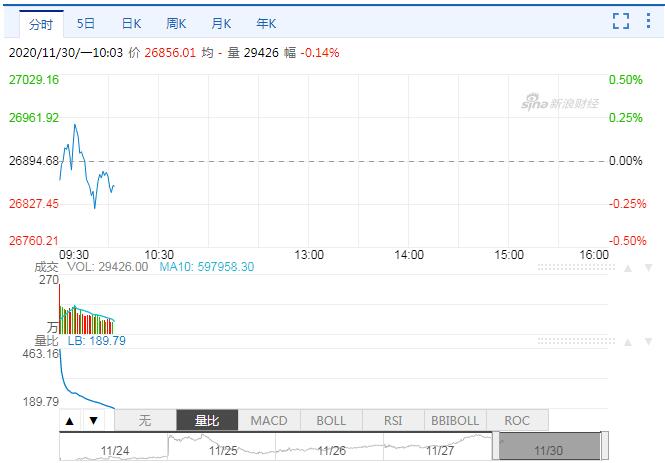The height and width of the screenshot is (463, 665).
Task: Toggle fullscreen chart view icon
Action: tap(620, 22)
